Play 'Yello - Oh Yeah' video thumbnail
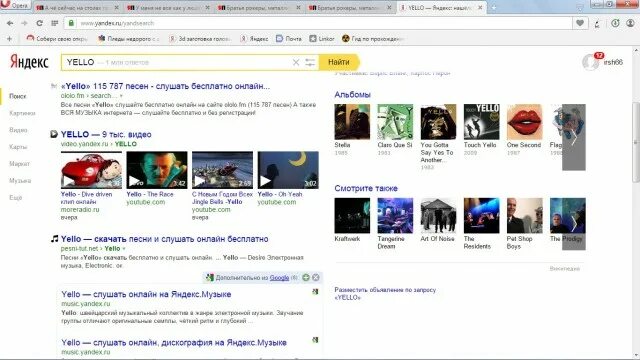Image resolution: width=640 pixels, height=360 pixels. tap(288, 170)
